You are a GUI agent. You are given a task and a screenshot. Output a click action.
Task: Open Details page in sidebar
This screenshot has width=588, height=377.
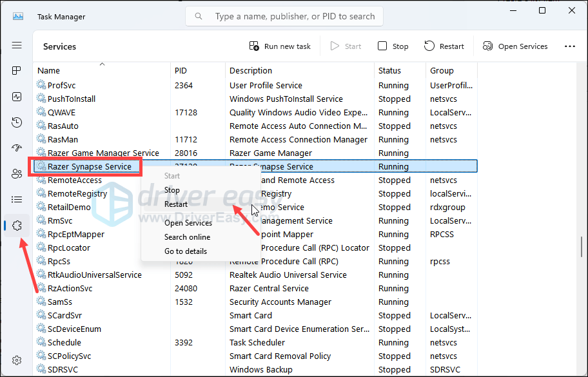tap(17, 200)
